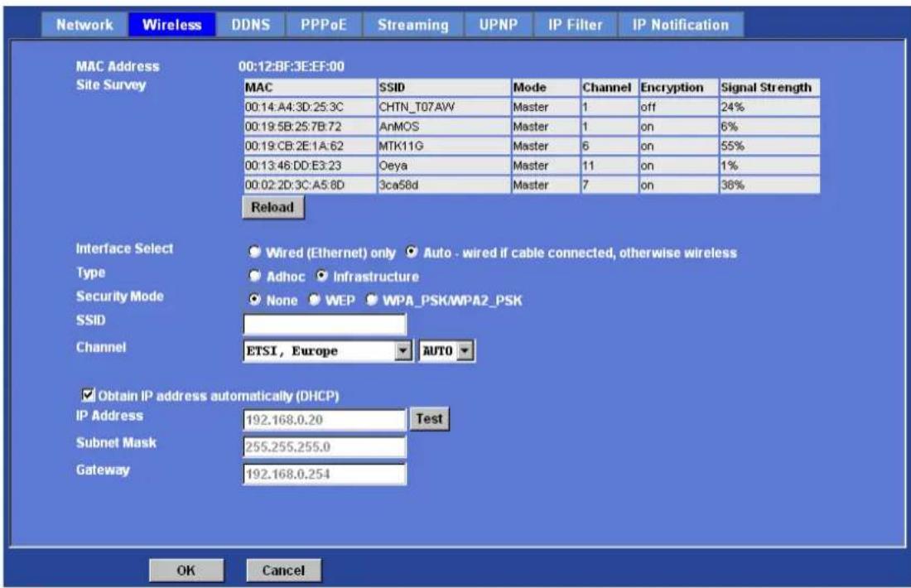Select SSID Oeya in site survey
911x588 pixels.
[x=444, y=166]
